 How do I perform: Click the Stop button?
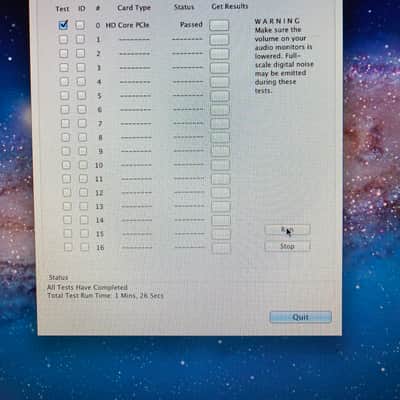287,246
